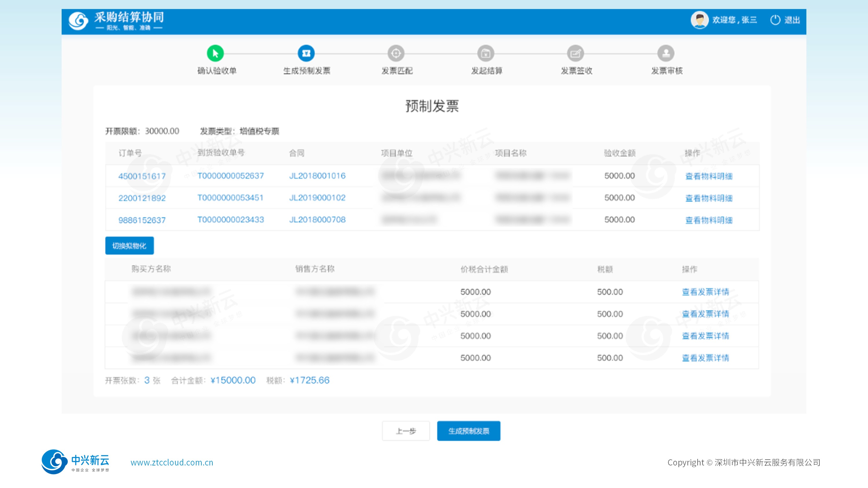This screenshot has width=868, height=488.
Task: Click the 税额 column header
Action: pyautogui.click(x=605, y=269)
